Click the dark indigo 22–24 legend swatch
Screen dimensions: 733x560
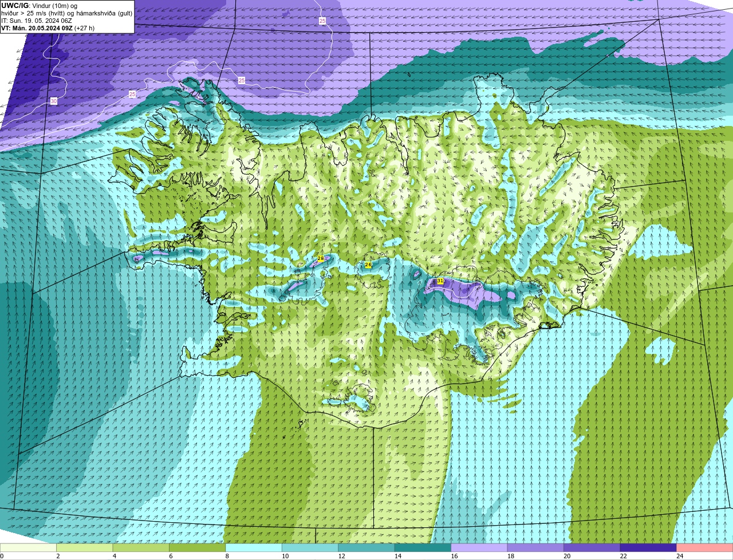(x=648, y=547)
